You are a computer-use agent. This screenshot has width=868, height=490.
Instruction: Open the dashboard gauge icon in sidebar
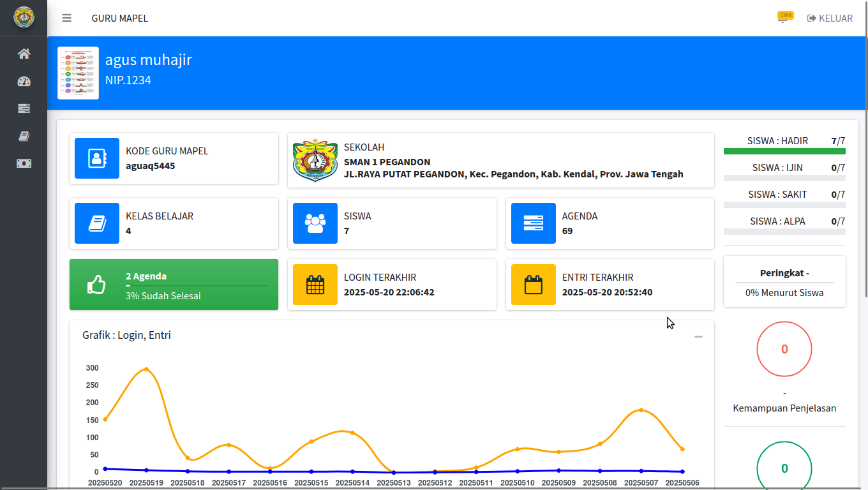[24, 81]
